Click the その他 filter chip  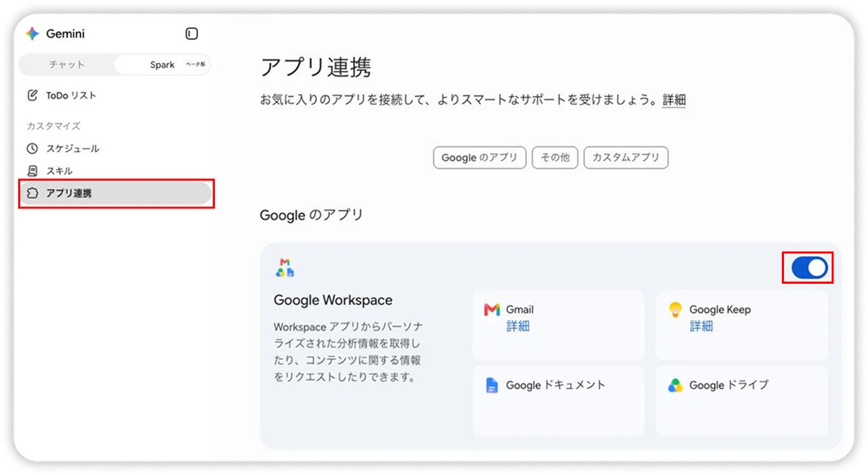point(555,158)
